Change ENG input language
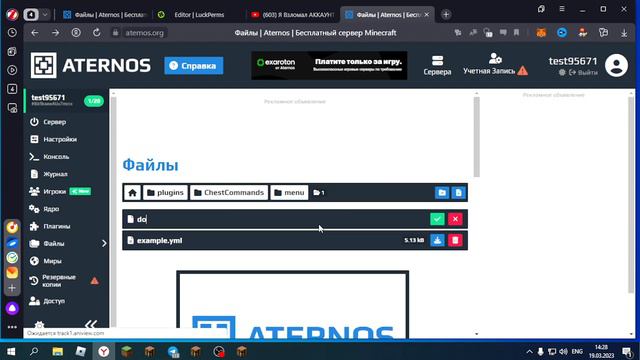 click(x=577, y=351)
